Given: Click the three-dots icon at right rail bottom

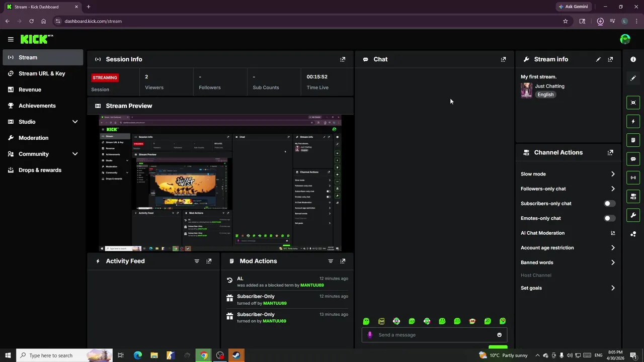Looking at the screenshot, I should (x=633, y=234).
